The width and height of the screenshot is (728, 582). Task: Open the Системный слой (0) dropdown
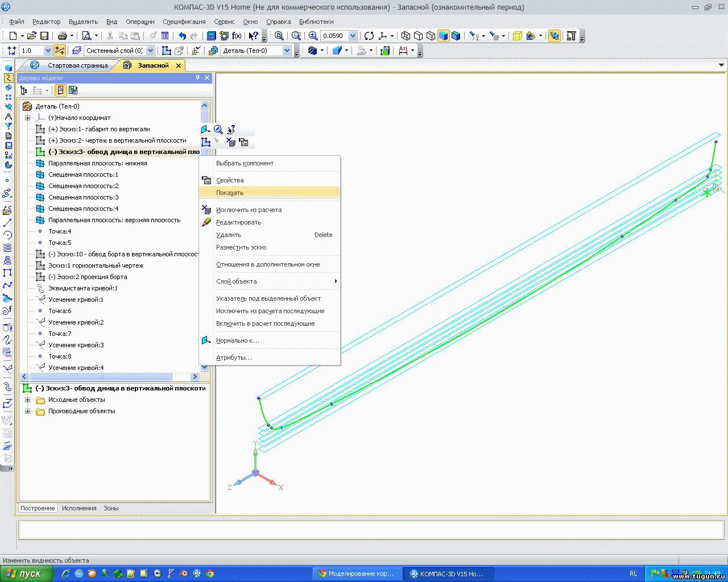pyautogui.click(x=151, y=51)
